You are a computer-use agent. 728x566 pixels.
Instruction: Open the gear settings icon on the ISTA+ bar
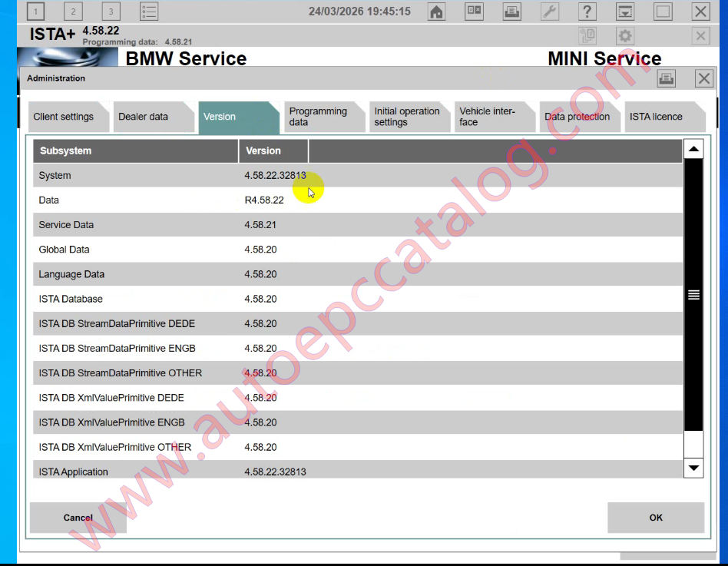[624, 35]
